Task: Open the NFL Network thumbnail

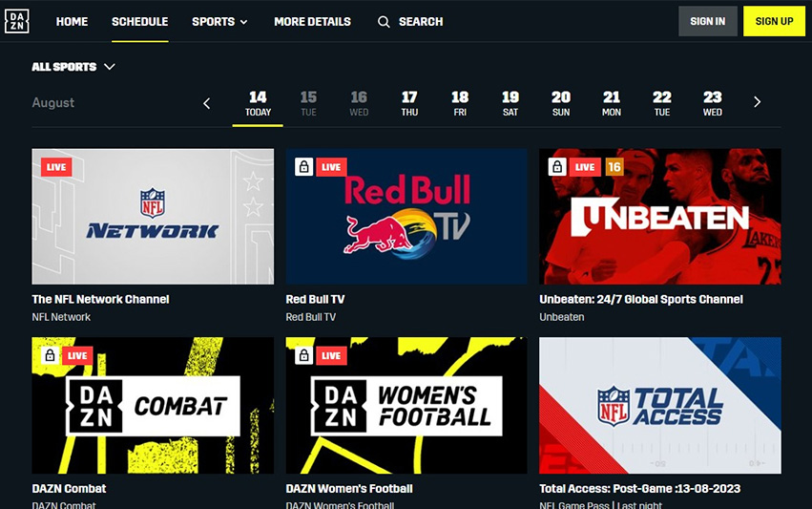Action: point(153,217)
